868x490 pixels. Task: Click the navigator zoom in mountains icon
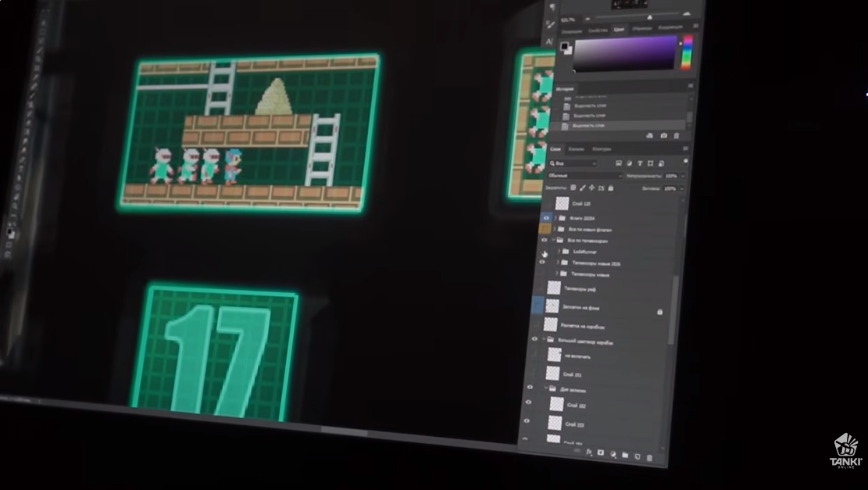687,14
